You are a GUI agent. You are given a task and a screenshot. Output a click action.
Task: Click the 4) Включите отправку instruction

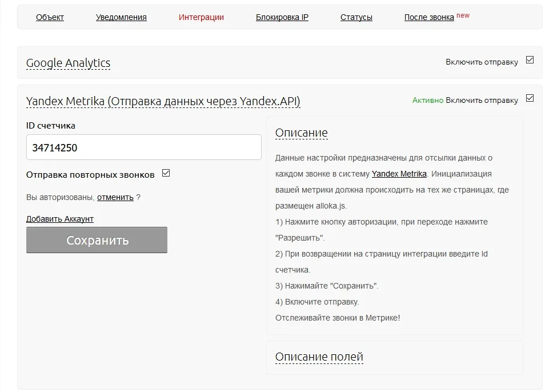317,302
